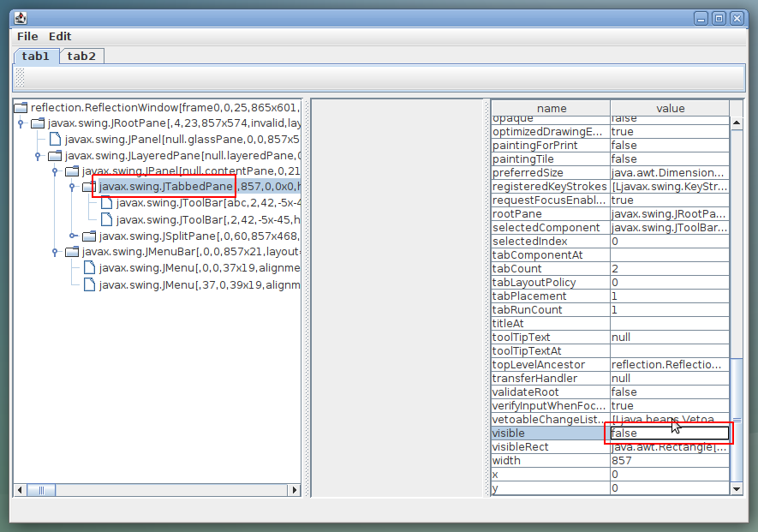758x532 pixels.
Task: Click folder icon beside JTabbedPane
Action: click(89, 187)
